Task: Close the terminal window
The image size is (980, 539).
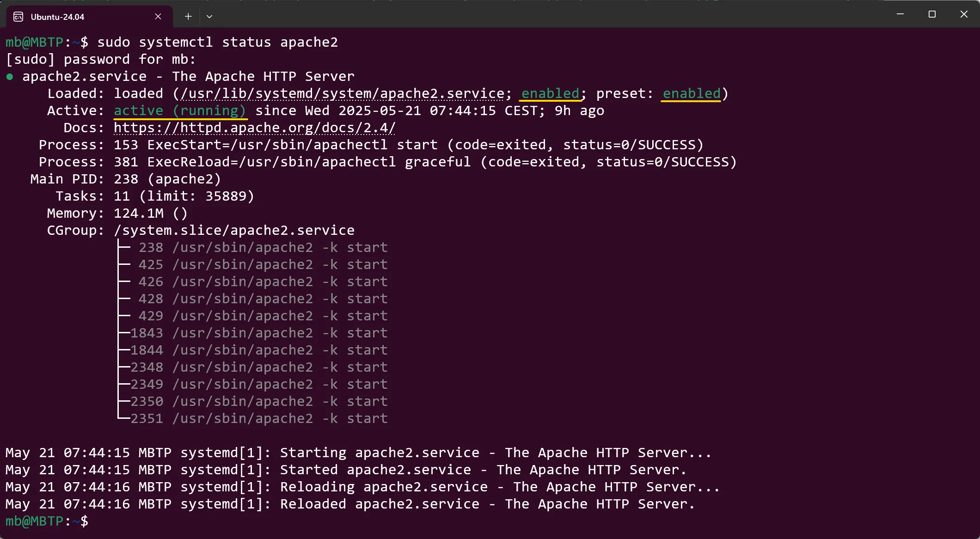Action: [x=964, y=14]
